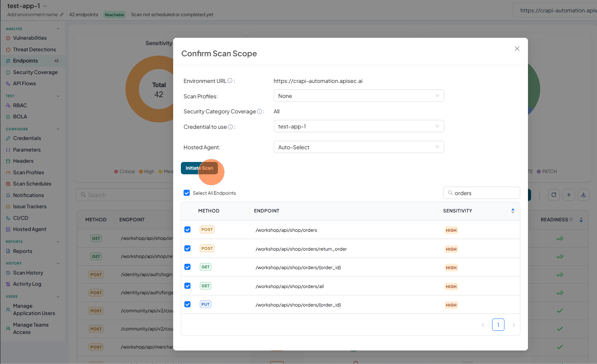Image resolution: width=597 pixels, height=364 pixels.
Task: Uncheck the orders/all endpoint checkbox
Action: [x=187, y=286]
